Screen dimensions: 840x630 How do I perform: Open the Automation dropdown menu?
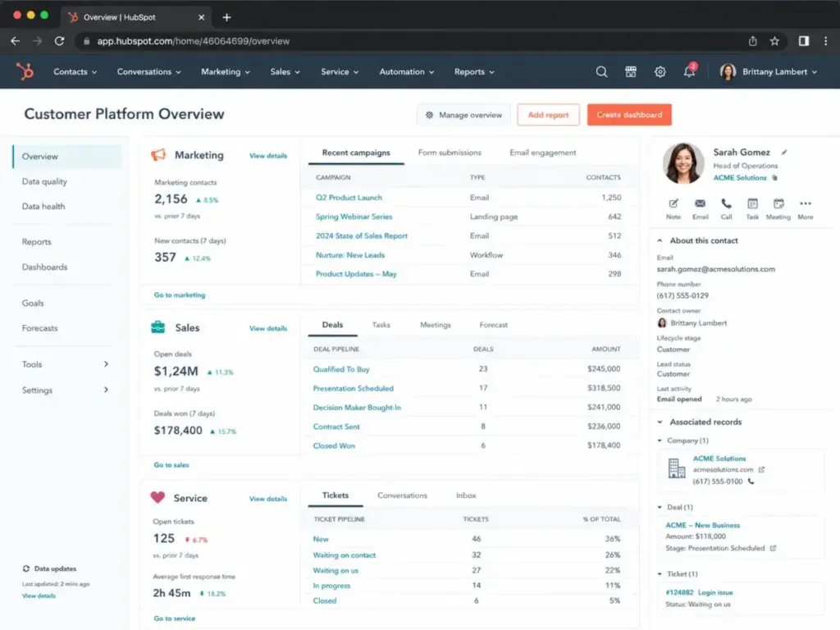[407, 72]
